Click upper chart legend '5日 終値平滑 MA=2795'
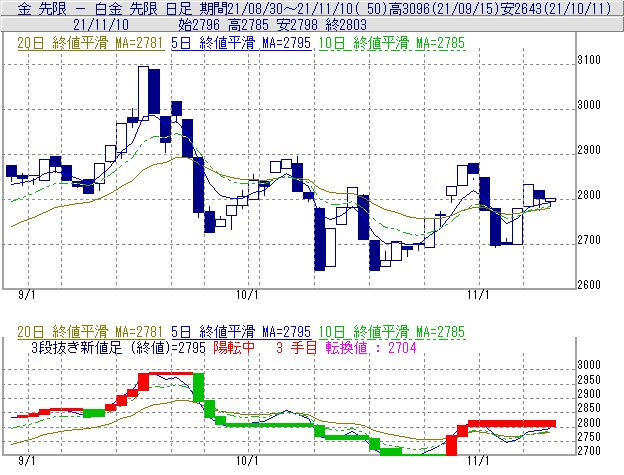Viewport: 624px width, 475px height. [241, 43]
